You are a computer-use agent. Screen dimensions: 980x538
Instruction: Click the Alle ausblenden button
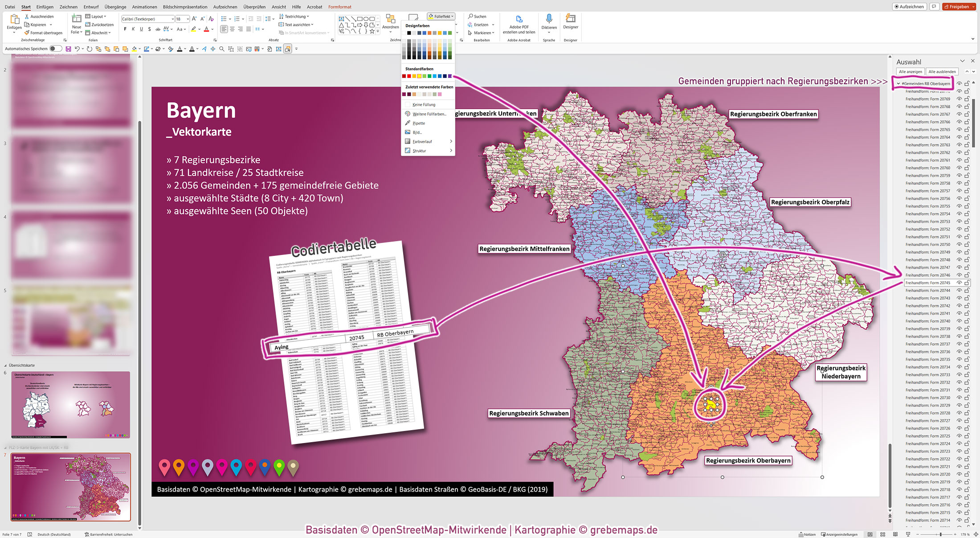[x=942, y=71]
